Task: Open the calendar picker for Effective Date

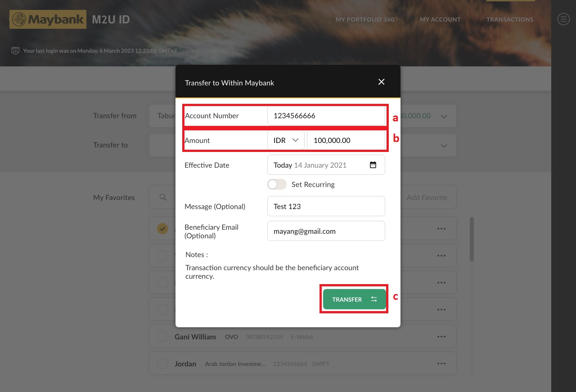Action: [x=373, y=165]
